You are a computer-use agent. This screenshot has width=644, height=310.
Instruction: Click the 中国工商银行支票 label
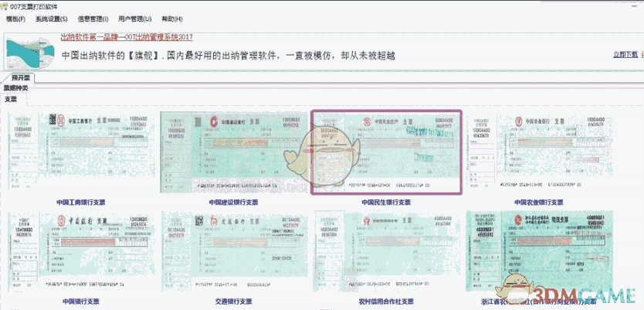coord(80,203)
